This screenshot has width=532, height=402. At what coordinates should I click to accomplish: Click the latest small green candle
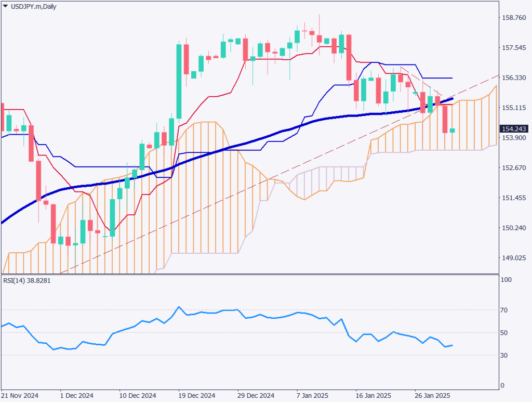click(452, 130)
